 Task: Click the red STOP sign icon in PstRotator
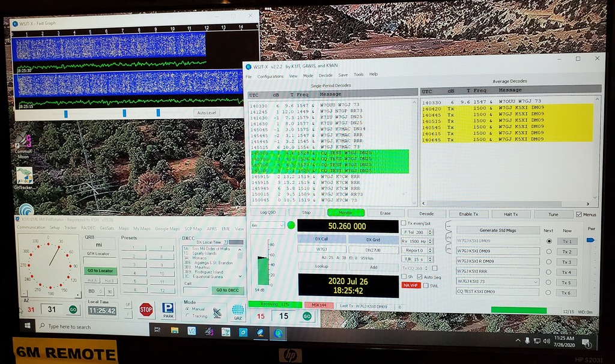(x=146, y=310)
